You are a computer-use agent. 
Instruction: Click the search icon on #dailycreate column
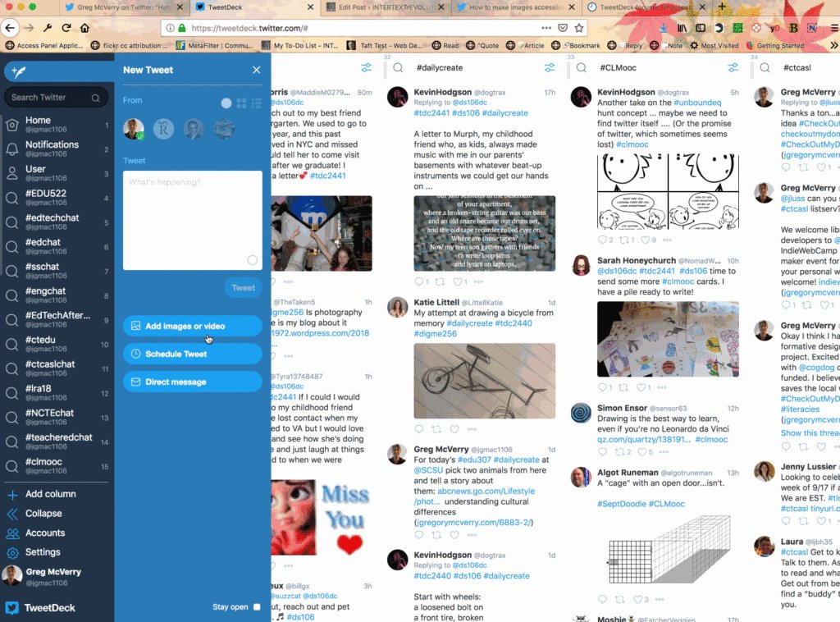[398, 67]
